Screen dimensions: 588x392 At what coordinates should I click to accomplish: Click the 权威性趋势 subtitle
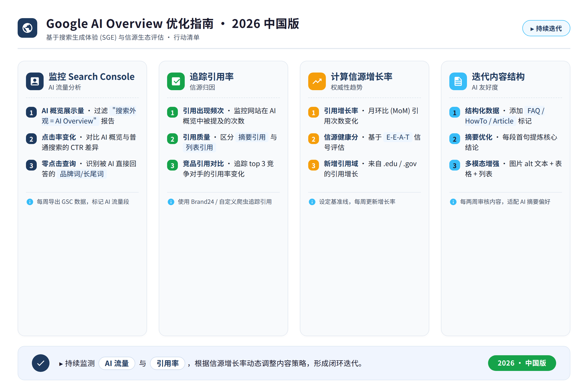tap(346, 87)
